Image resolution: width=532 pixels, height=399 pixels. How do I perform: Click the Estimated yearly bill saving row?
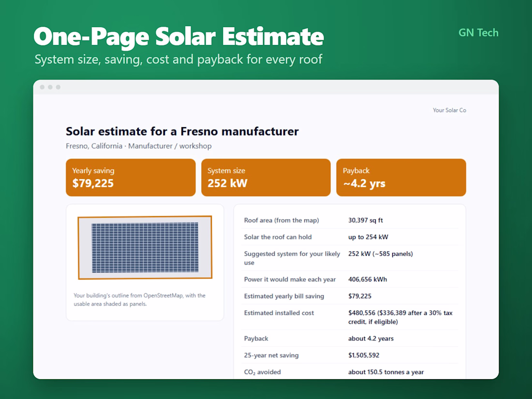(x=350, y=296)
